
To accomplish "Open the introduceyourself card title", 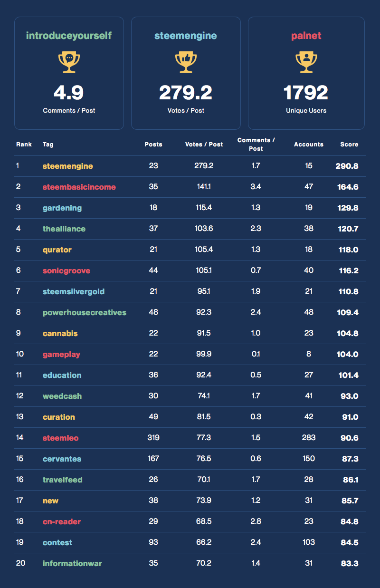I will 69,36.
